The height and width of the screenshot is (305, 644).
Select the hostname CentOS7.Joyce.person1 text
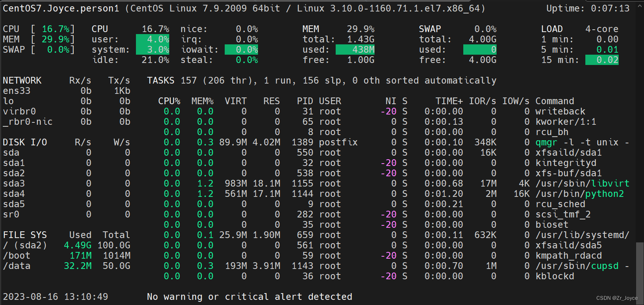61,8
